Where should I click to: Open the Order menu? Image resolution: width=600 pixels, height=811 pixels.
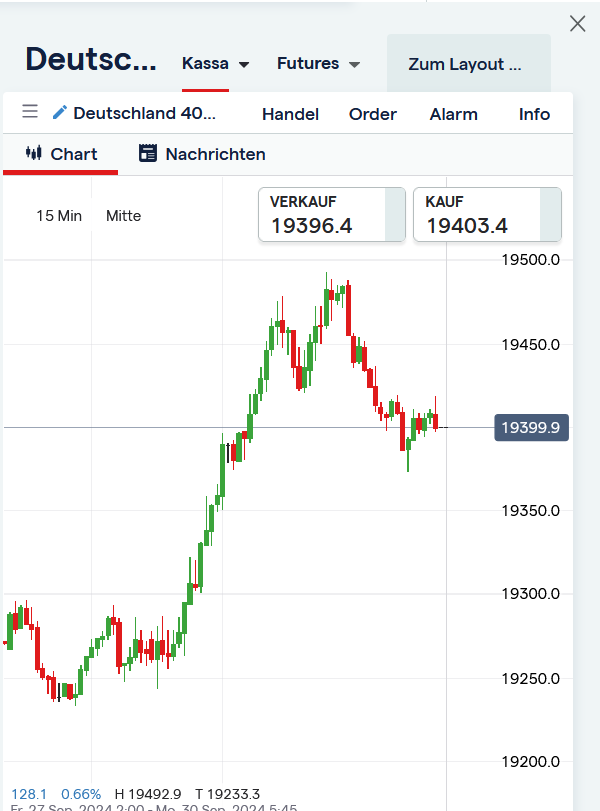(x=372, y=114)
